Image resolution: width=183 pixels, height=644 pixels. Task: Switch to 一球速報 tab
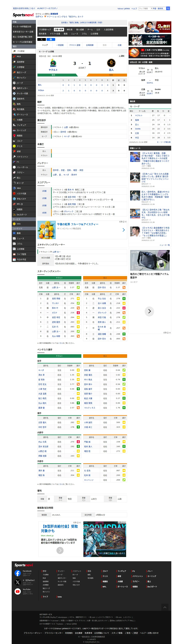tap(60, 45)
